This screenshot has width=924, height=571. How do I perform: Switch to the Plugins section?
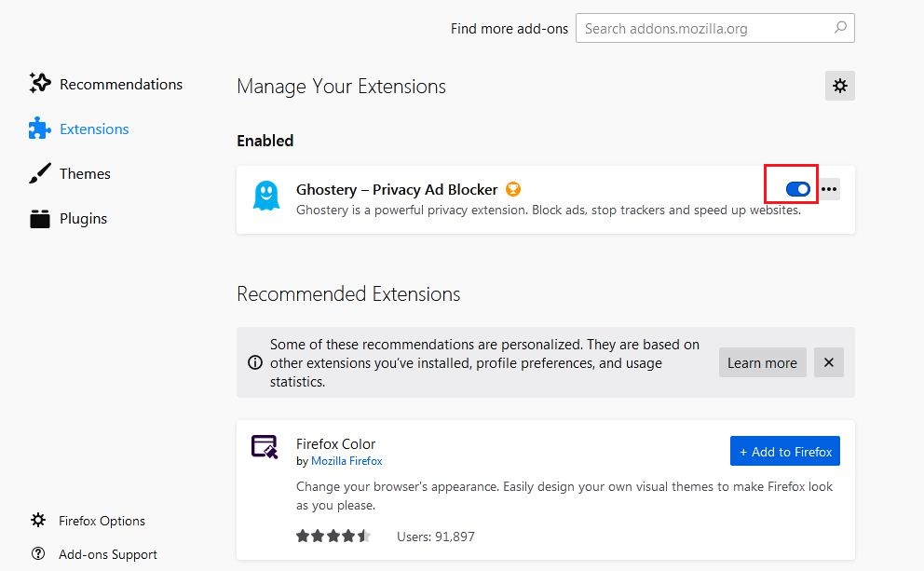(x=83, y=219)
